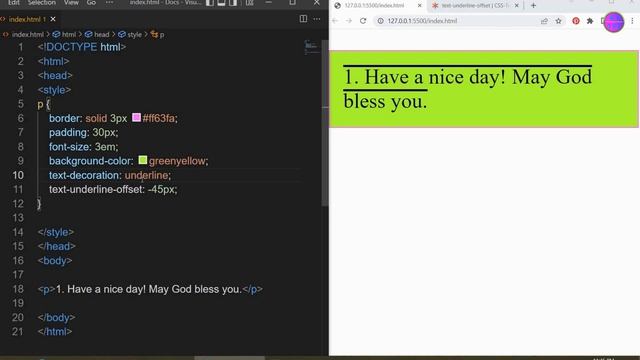This screenshot has height=360, width=640.
Task: Open the greenyellow color swatch
Action: 142,160
